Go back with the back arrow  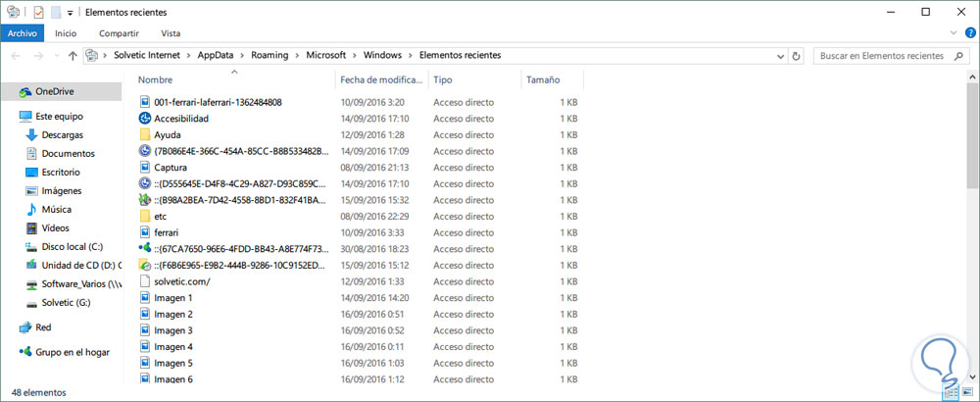17,56
